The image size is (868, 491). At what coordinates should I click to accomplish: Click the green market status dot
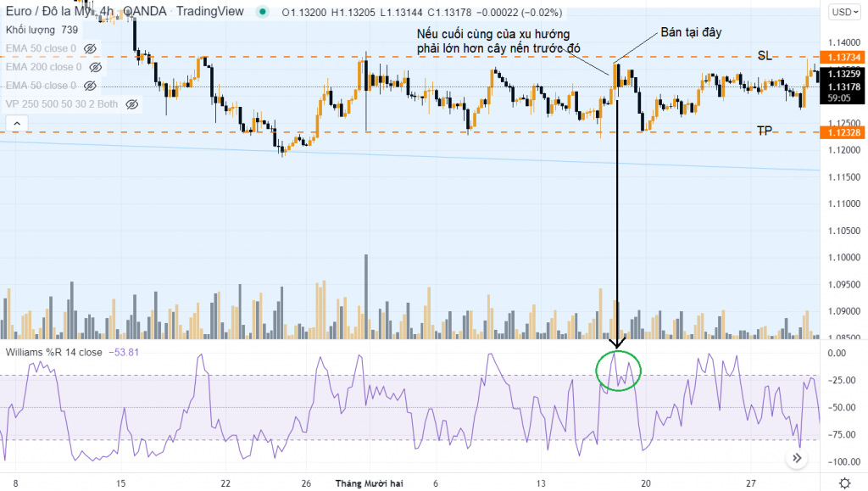point(263,13)
